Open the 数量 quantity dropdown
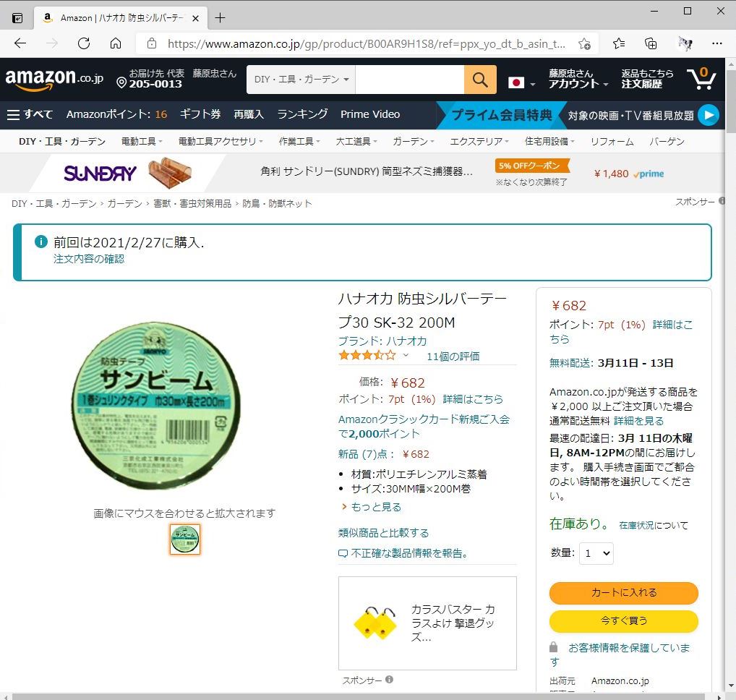 [x=596, y=553]
